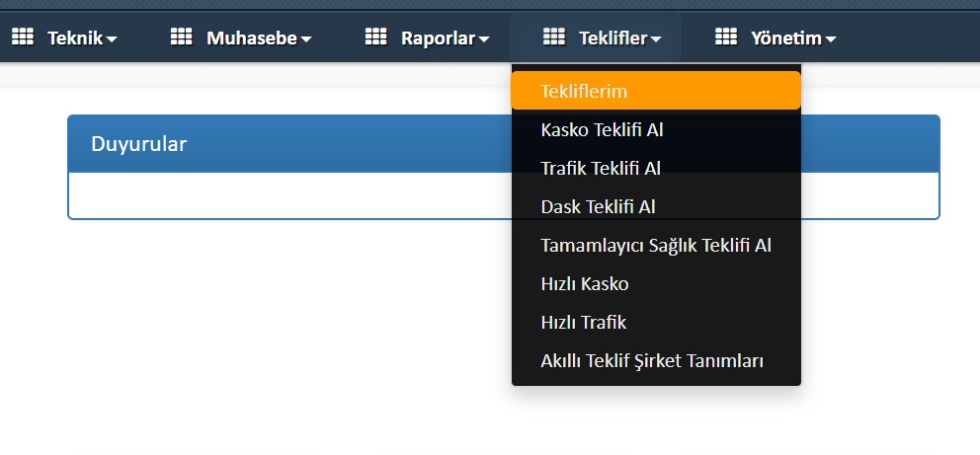This screenshot has width=980, height=455.
Task: Choose Hızlı Trafik menu item
Action: click(584, 323)
